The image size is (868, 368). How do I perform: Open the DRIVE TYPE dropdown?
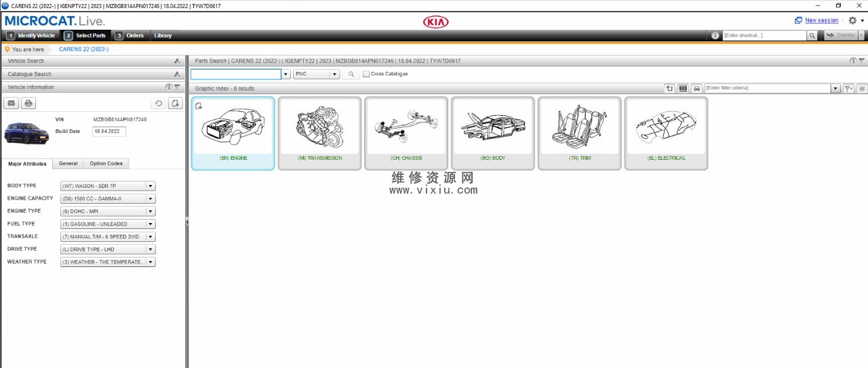point(151,249)
